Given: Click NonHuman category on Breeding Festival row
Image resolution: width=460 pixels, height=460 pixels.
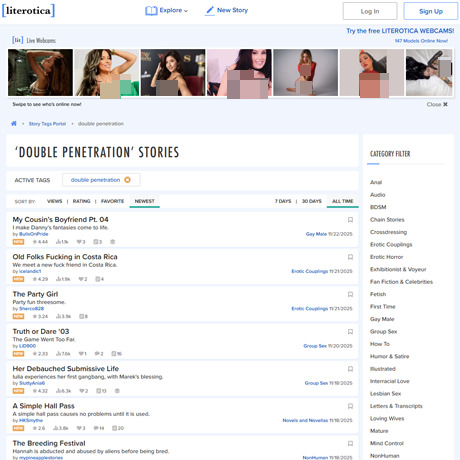Looking at the screenshot, I should tap(315, 458).
